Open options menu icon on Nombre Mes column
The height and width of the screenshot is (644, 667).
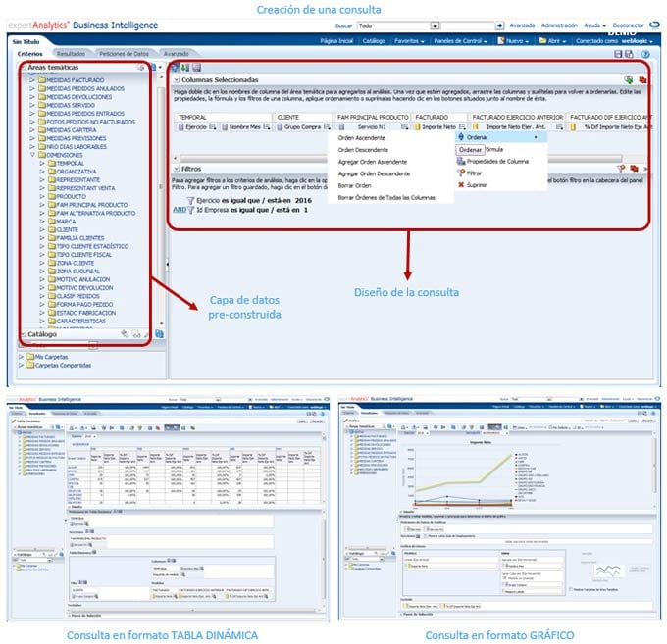click(x=266, y=126)
